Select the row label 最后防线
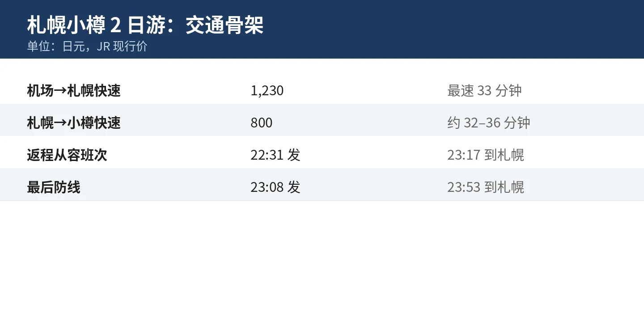The width and height of the screenshot is (644, 322). (54, 187)
